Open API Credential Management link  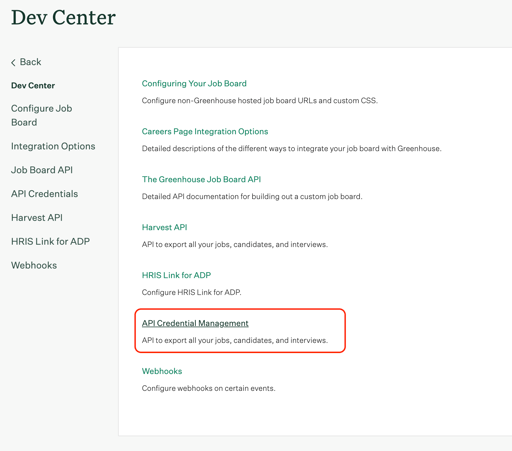tap(195, 323)
